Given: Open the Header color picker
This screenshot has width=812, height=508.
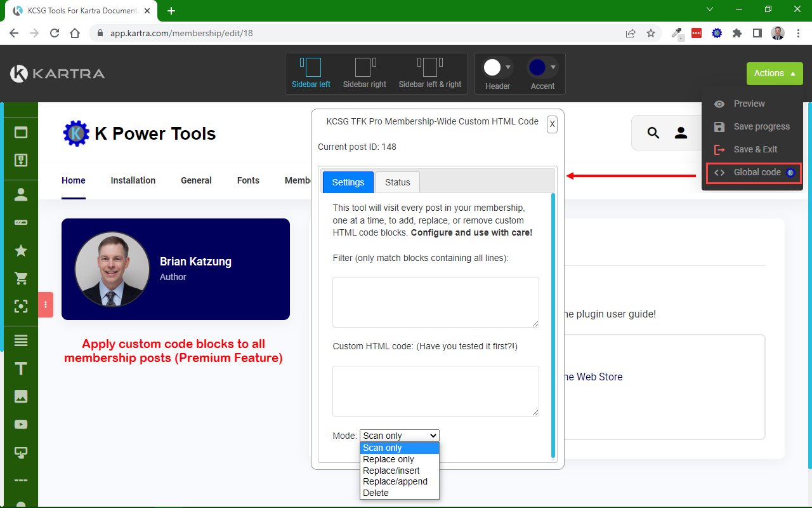Looking at the screenshot, I should coord(492,67).
